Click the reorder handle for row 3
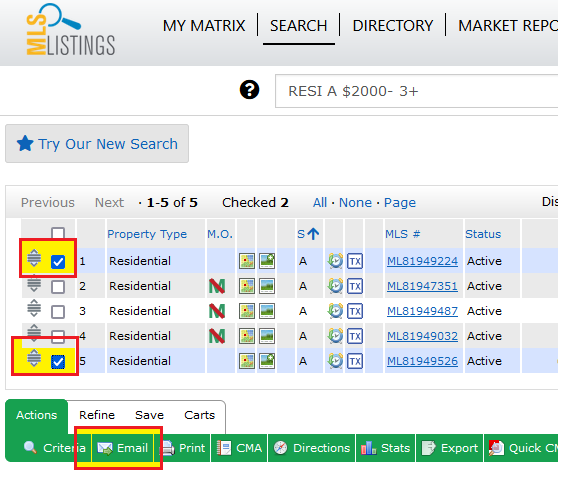562x478 pixels. [x=34, y=308]
